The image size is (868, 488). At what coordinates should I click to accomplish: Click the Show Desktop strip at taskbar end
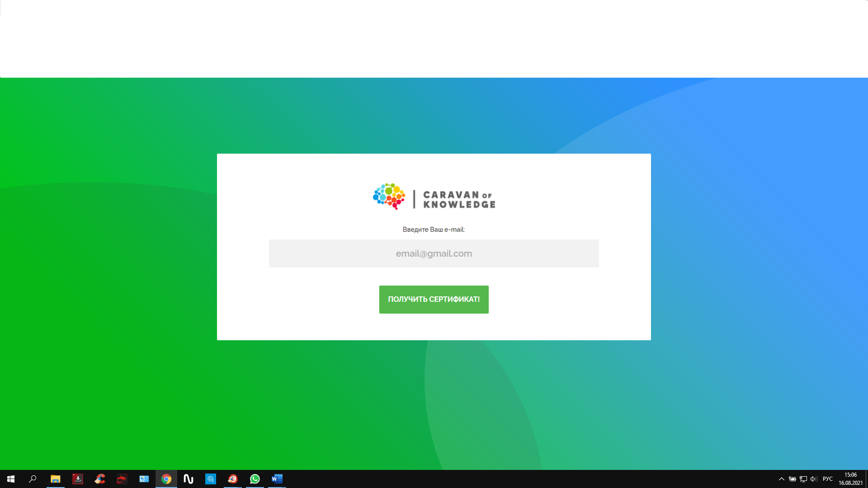pos(866,479)
